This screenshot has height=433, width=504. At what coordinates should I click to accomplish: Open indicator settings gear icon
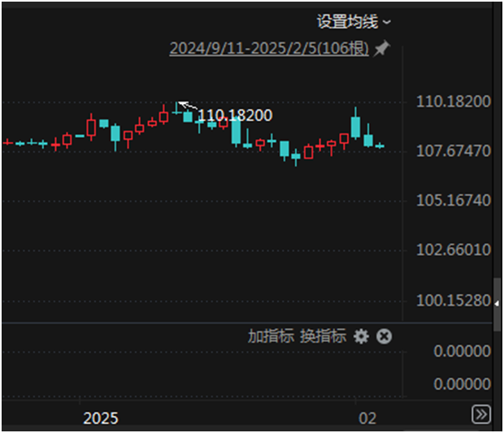pyautogui.click(x=361, y=336)
